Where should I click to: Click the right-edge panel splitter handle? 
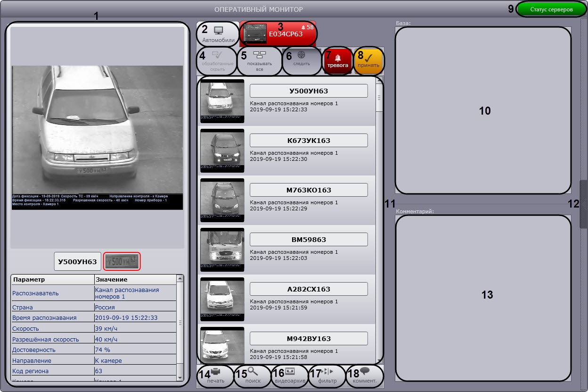584,204
